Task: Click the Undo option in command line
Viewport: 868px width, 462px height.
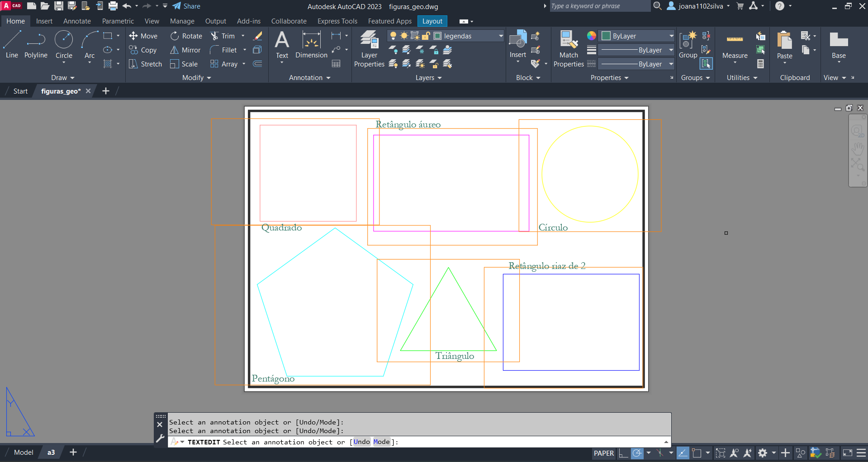Action: click(361, 442)
